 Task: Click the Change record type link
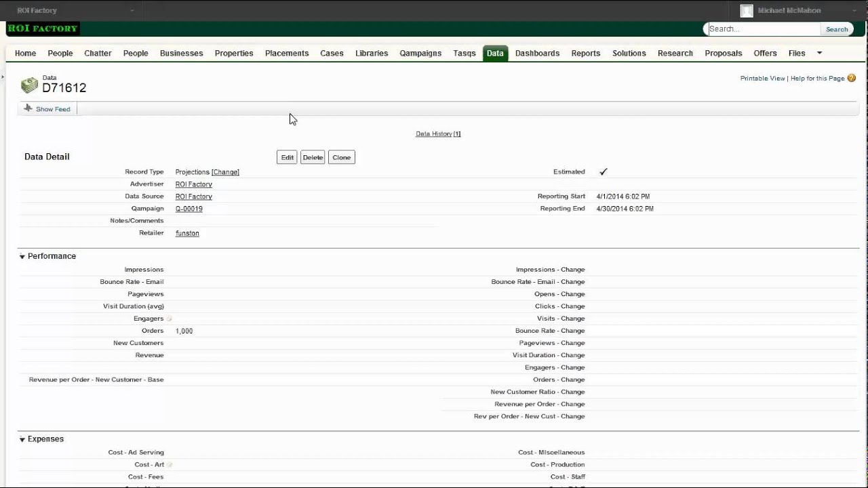coord(225,172)
